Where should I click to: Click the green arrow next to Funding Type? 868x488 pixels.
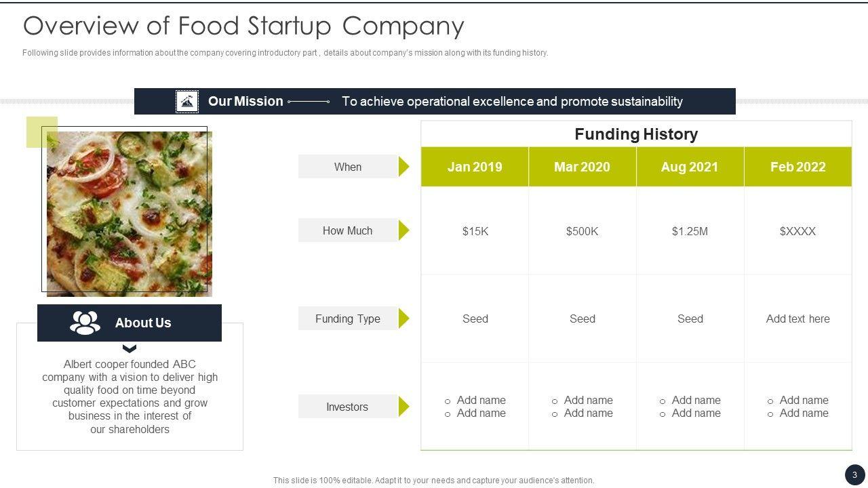coord(403,319)
